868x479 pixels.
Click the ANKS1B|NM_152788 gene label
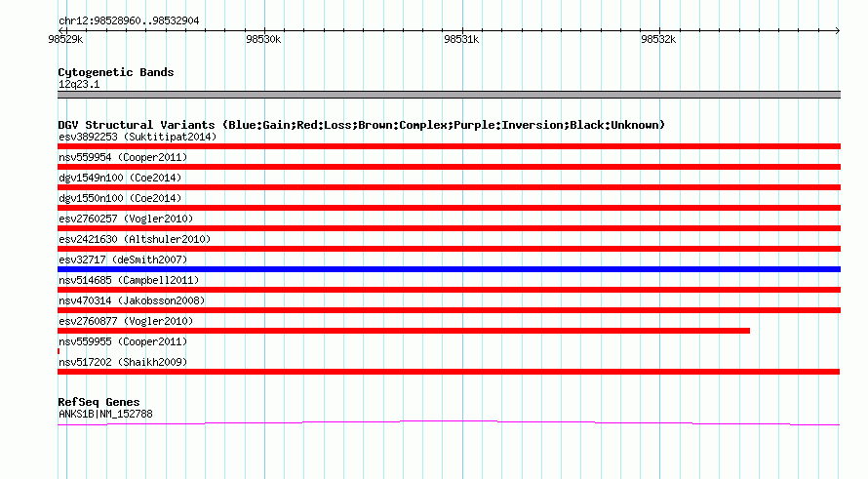coord(105,414)
